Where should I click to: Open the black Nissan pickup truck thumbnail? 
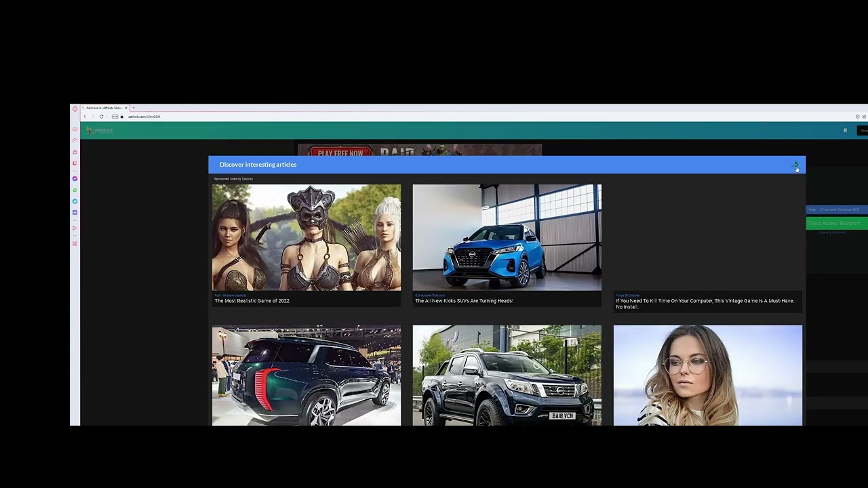507,375
